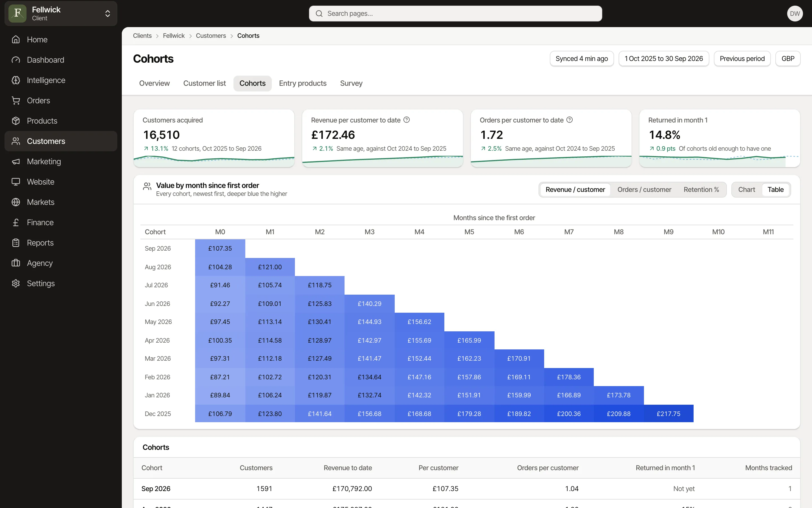Click the M11 column header

pyautogui.click(x=768, y=232)
